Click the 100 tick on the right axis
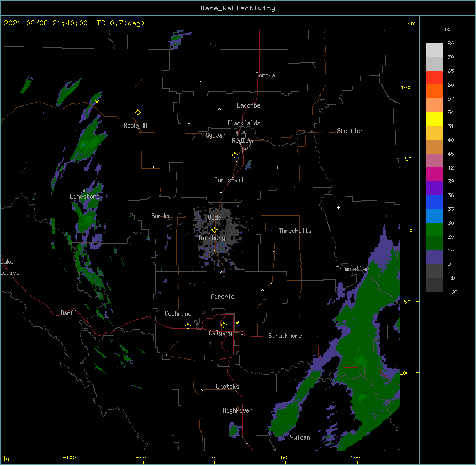The image size is (476, 465). click(x=405, y=87)
